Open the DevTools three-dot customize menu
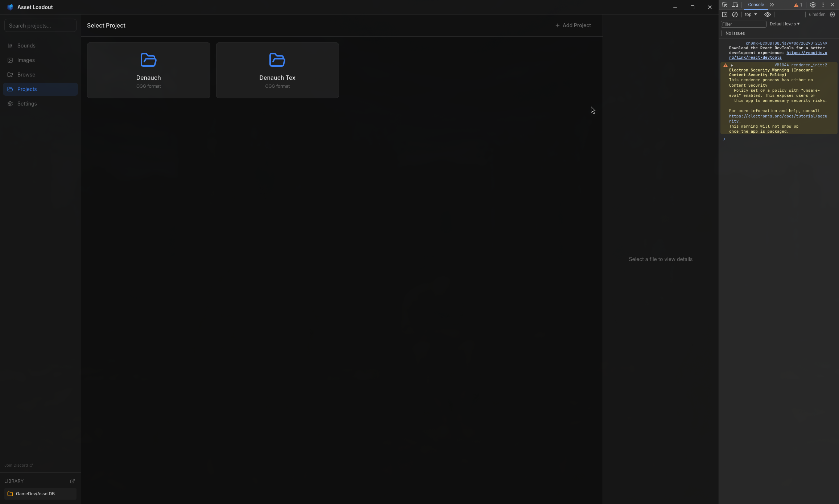This screenshot has width=839, height=504. pyautogui.click(x=823, y=5)
